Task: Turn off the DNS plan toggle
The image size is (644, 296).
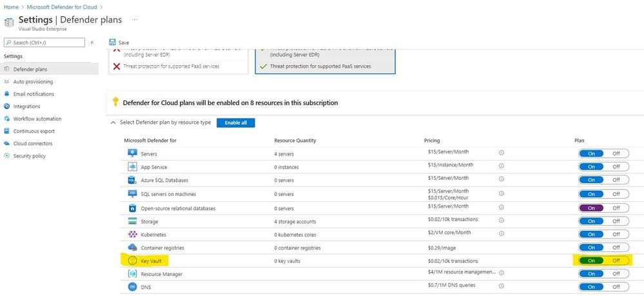Action: coord(616,287)
